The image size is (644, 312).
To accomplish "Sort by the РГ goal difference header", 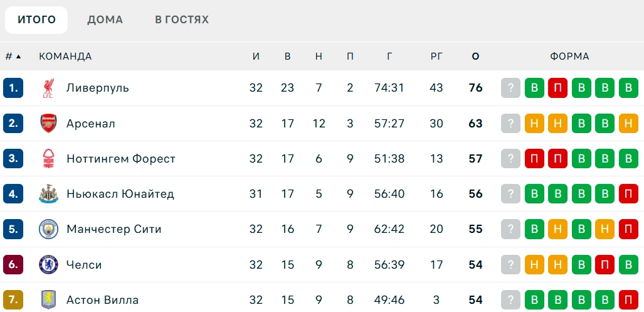I will (x=436, y=56).
